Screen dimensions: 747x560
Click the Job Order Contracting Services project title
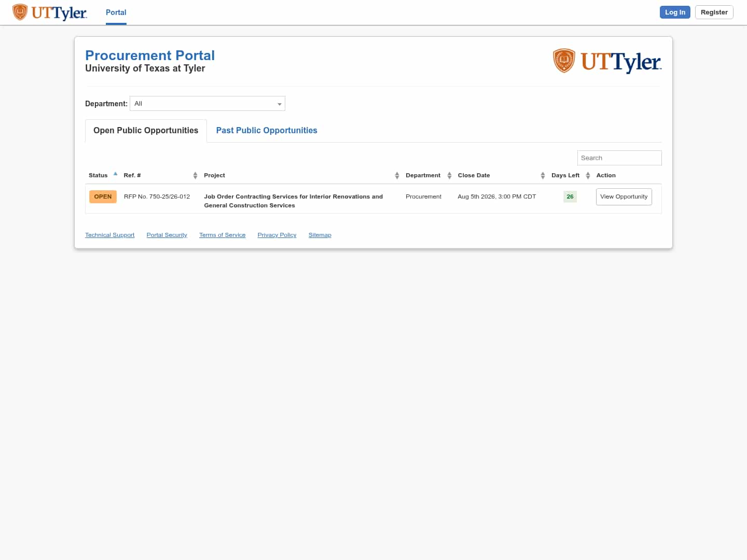[x=294, y=201]
